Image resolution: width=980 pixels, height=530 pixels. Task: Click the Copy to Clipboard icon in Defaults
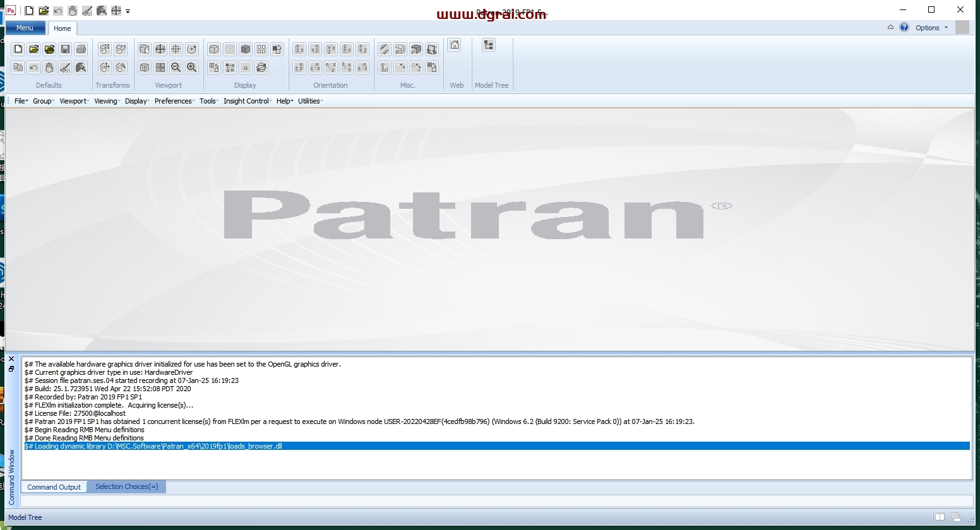(x=18, y=68)
